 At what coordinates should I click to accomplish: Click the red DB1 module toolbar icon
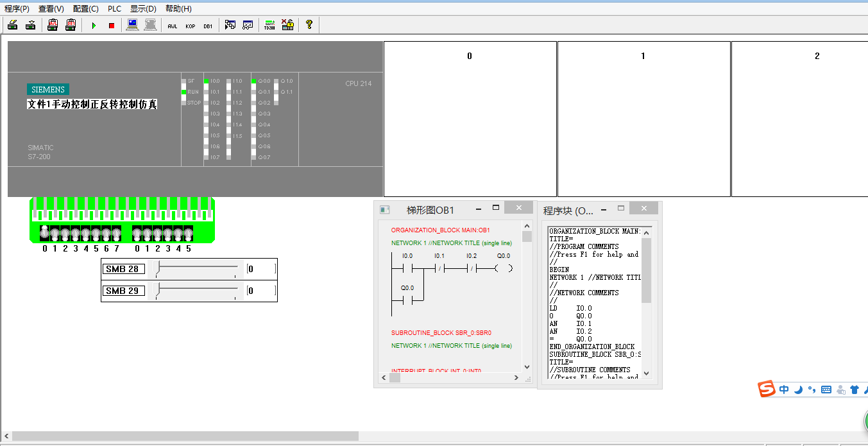click(x=71, y=25)
